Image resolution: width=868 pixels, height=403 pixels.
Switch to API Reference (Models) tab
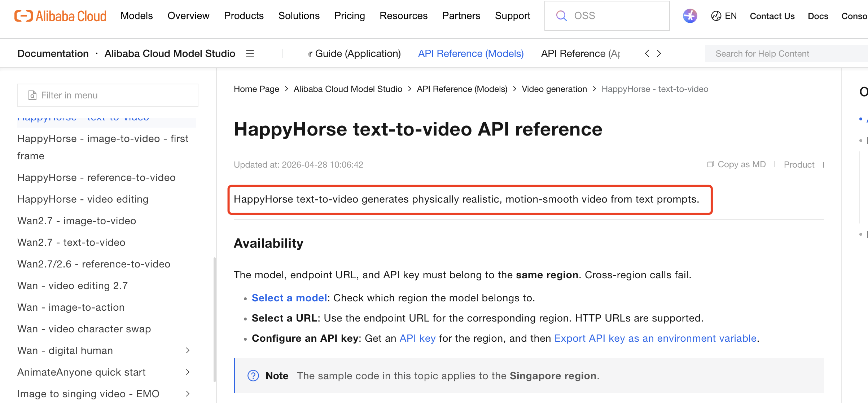point(471,53)
